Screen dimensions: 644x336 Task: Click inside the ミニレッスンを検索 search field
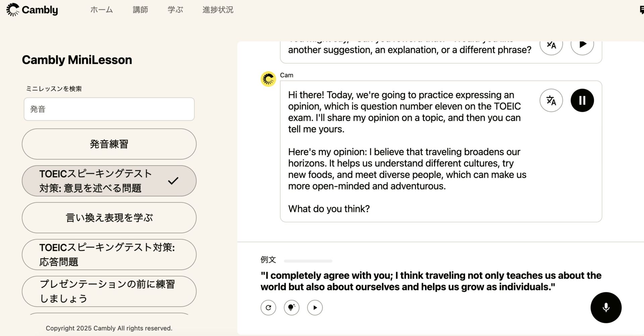(x=109, y=109)
